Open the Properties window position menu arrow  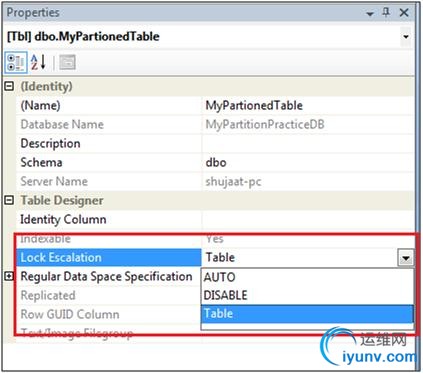coord(370,14)
